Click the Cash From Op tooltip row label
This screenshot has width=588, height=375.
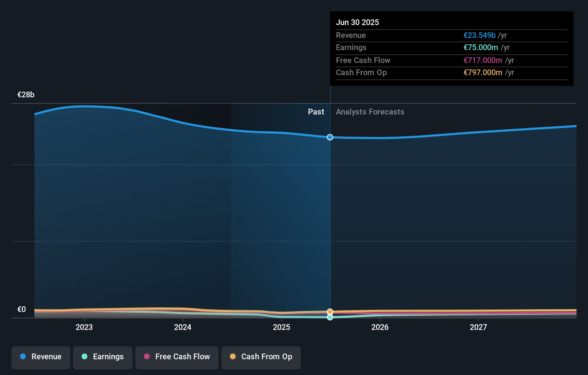tap(361, 72)
